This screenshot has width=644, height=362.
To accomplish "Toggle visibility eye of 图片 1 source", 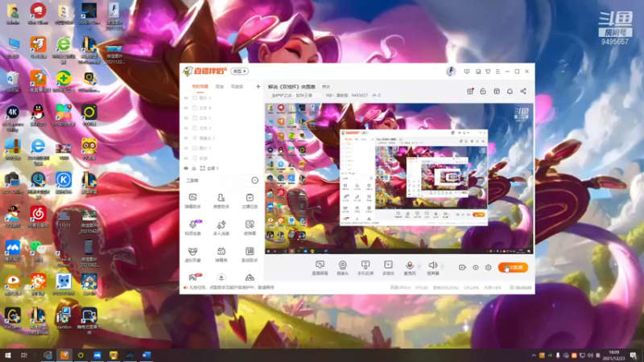I will (x=186, y=148).
